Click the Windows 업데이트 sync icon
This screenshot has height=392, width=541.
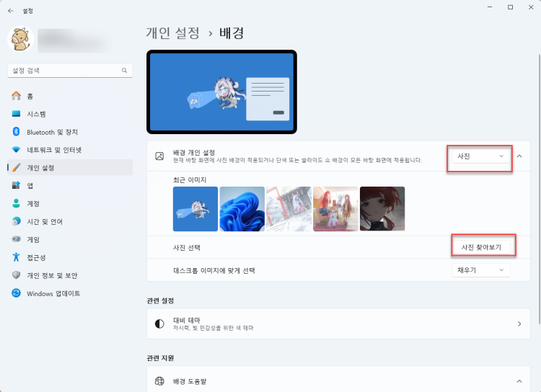(x=16, y=293)
